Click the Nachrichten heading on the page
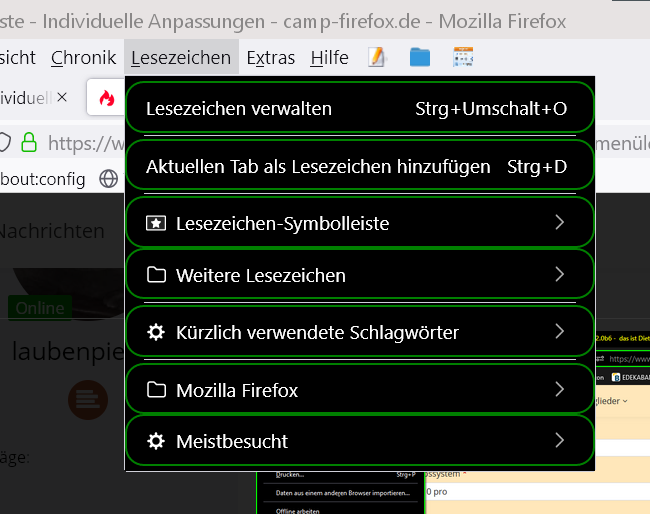This screenshot has width=650, height=514. tap(52, 231)
